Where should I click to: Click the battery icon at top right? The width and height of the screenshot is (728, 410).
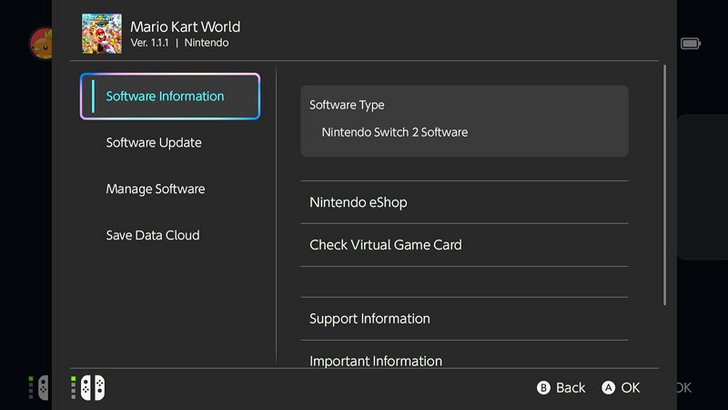pyautogui.click(x=690, y=44)
